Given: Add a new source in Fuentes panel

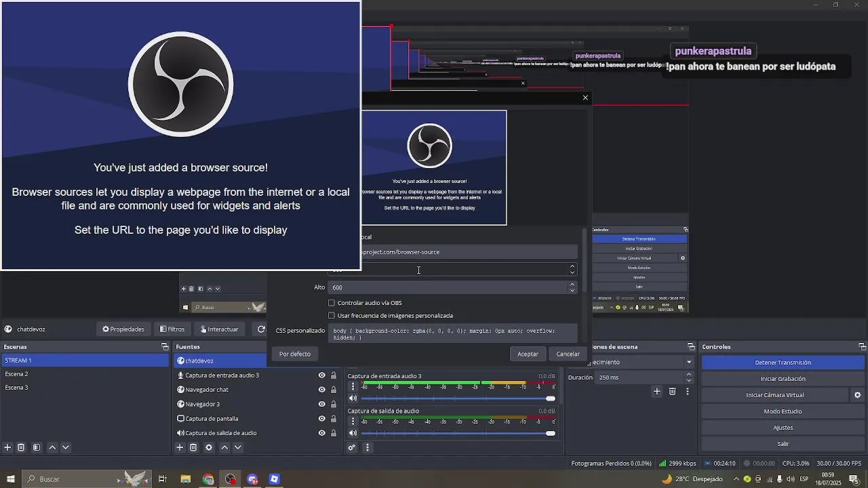Looking at the screenshot, I should (180, 447).
